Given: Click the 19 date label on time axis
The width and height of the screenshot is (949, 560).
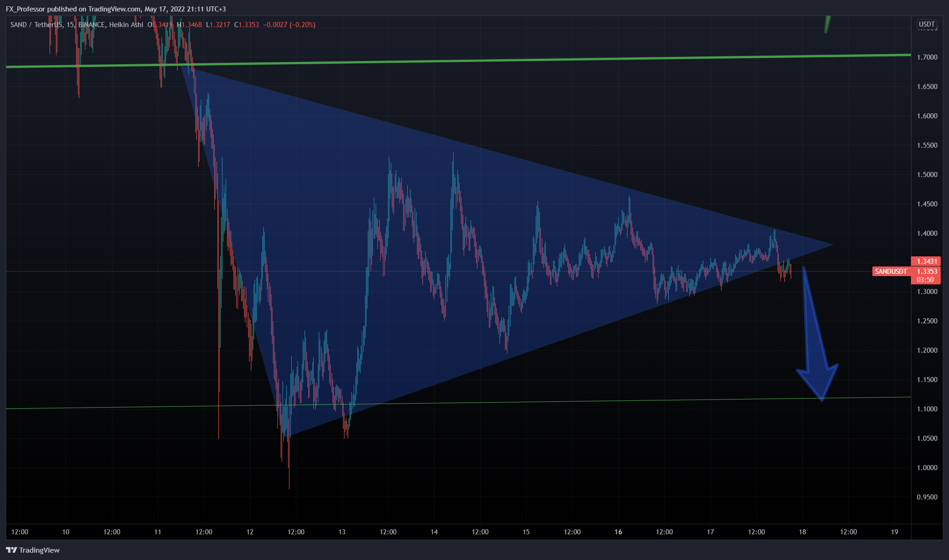Looking at the screenshot, I should (894, 532).
